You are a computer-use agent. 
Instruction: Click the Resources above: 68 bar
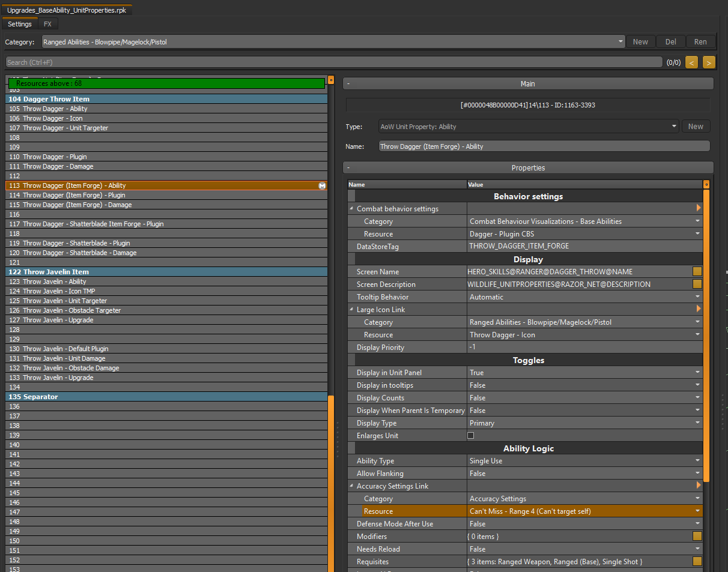click(x=166, y=83)
